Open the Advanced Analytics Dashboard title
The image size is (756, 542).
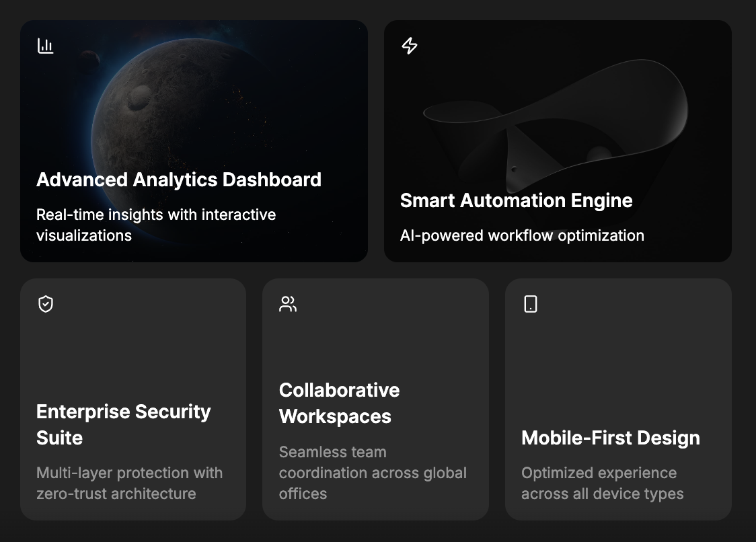click(x=179, y=180)
